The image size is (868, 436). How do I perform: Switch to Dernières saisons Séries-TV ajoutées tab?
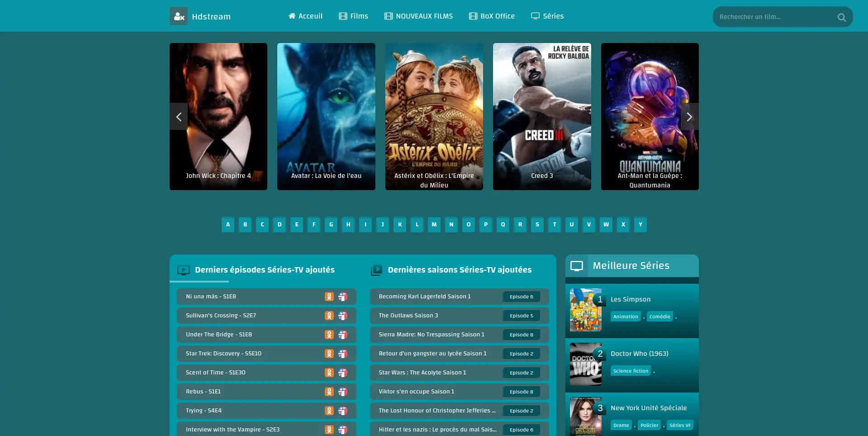point(460,270)
